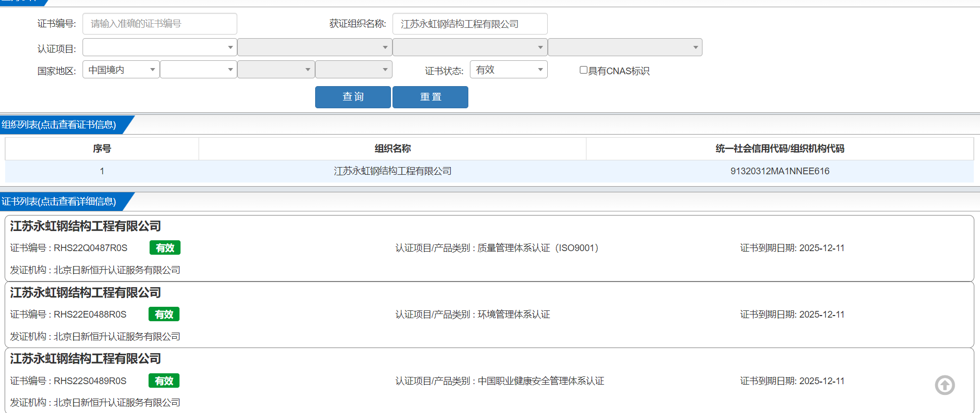The image size is (980, 413).
Task: Open the 证书状态 有效 dropdown
Action: [x=509, y=70]
